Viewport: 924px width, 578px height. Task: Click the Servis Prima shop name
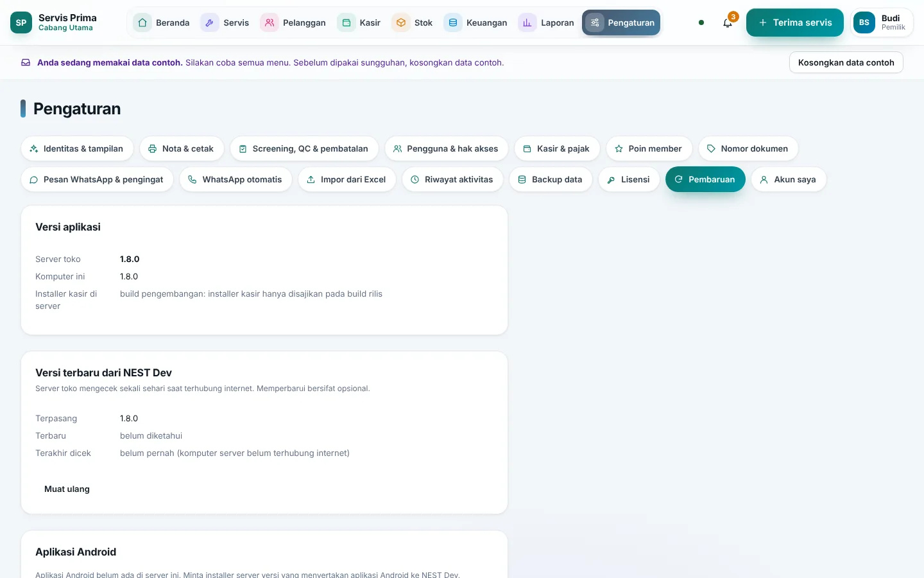point(67,17)
